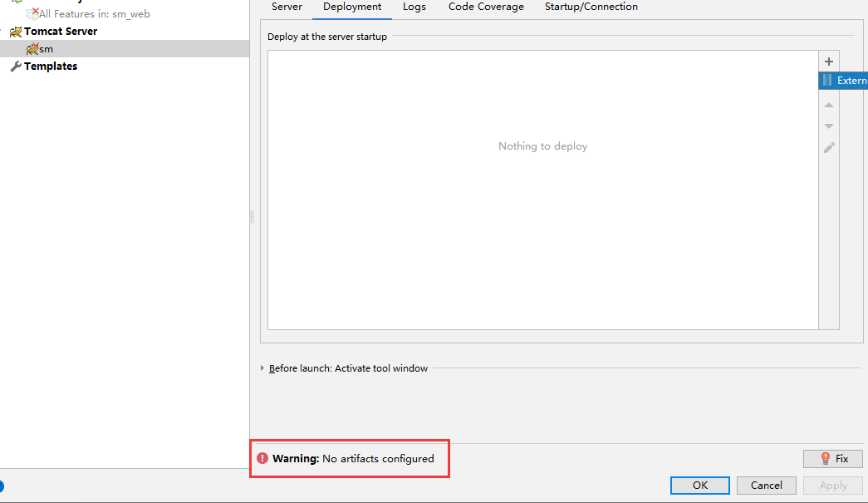
Task: Select External source popup item
Action: 843,81
